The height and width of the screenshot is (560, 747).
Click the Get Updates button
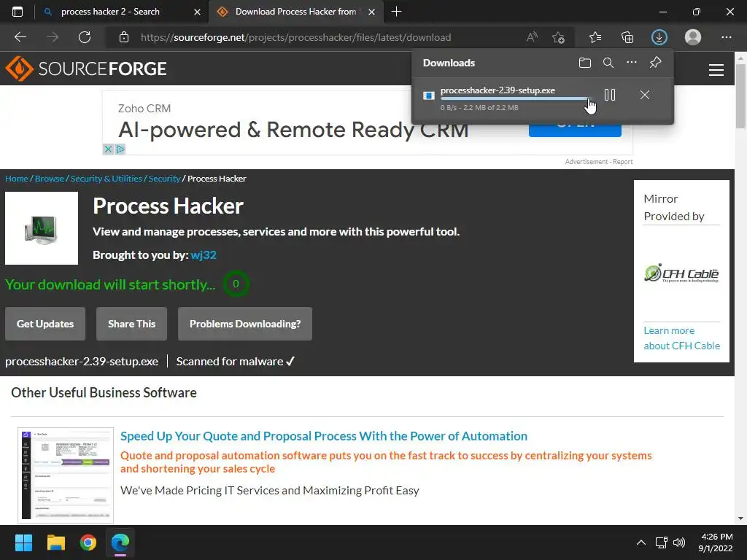coord(45,324)
